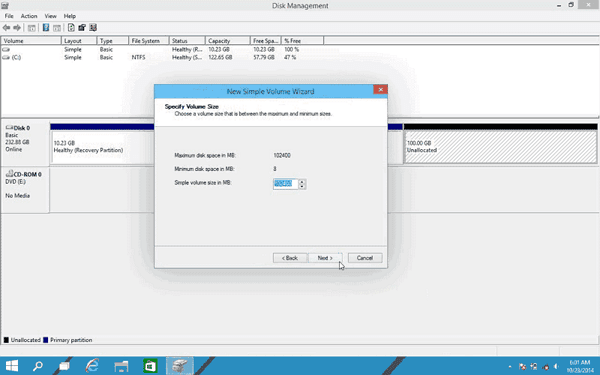Toggle the Show/Hide Console Tree toolbar icon

32,28
